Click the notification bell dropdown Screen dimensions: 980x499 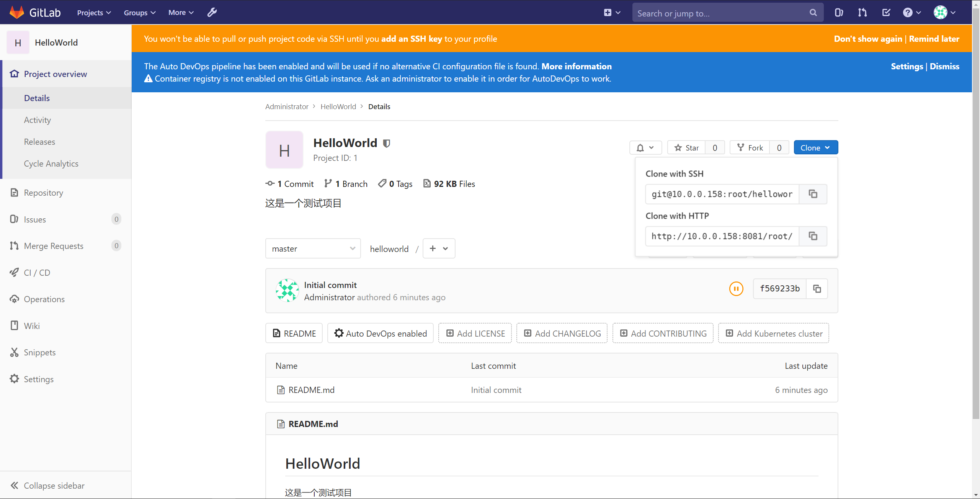pyautogui.click(x=645, y=147)
